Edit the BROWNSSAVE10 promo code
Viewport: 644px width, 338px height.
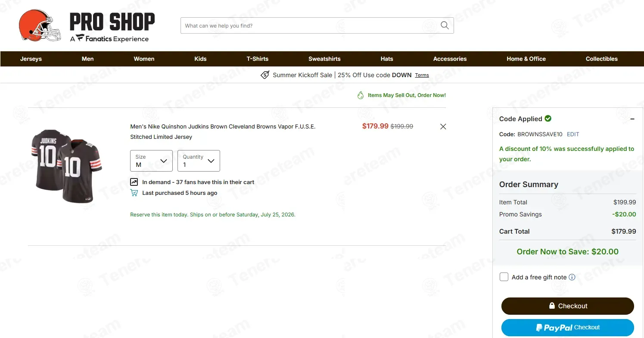click(573, 135)
